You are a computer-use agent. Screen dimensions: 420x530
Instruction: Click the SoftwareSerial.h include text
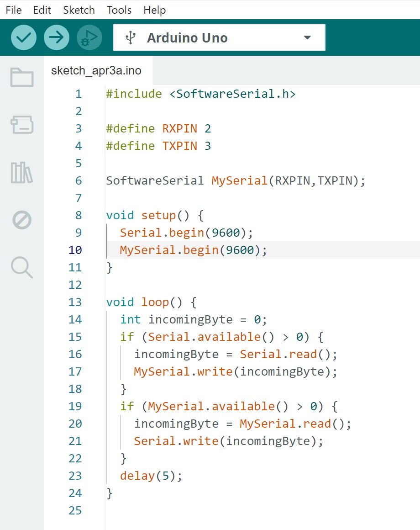click(x=233, y=94)
